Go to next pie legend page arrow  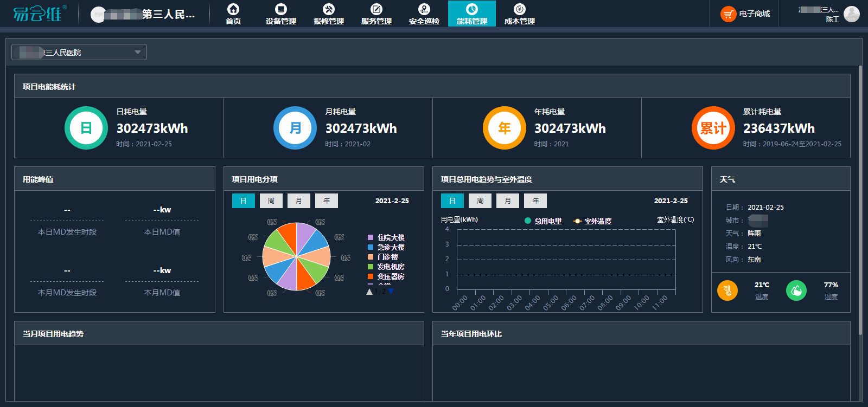pos(391,292)
